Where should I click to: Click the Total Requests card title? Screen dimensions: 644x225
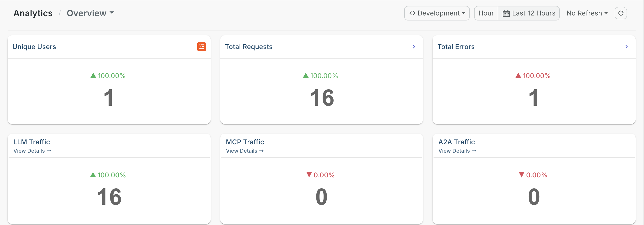249,47
